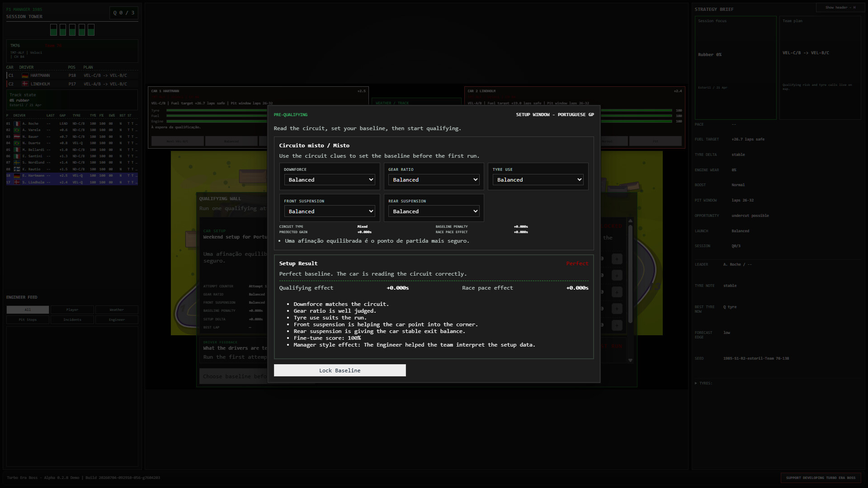The image size is (868, 488).
Task: Click the Show header - H button
Action: tap(840, 8)
